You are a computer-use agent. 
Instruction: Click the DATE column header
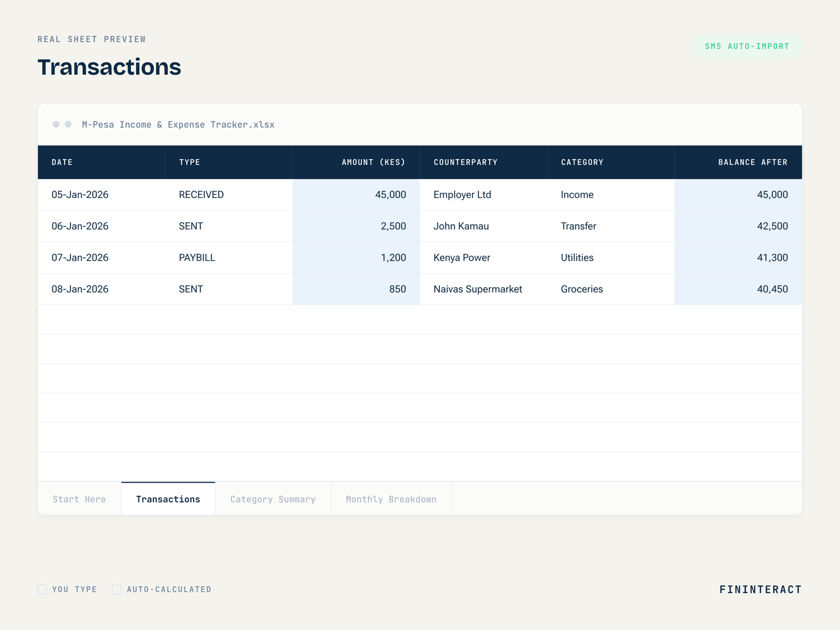(101, 162)
